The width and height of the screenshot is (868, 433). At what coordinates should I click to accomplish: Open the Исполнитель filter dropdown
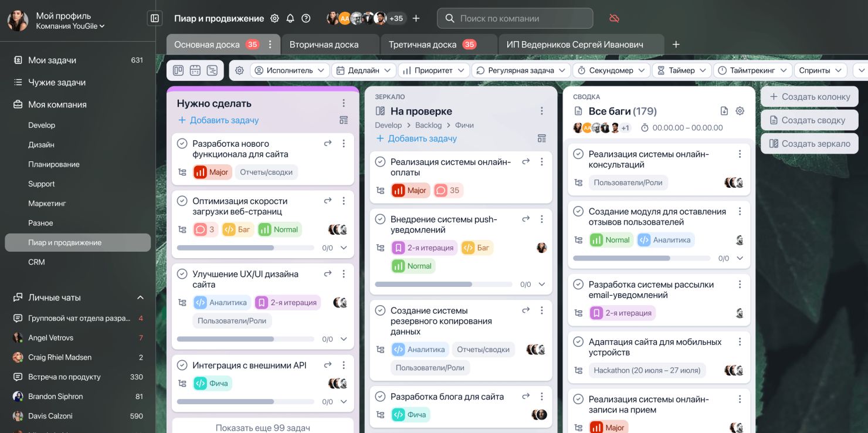(x=289, y=70)
